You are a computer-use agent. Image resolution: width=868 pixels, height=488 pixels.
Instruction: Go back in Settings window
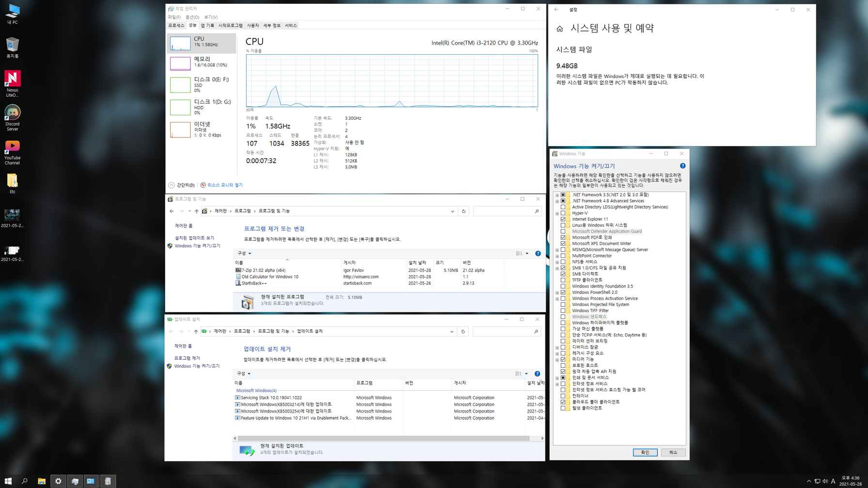(557, 10)
